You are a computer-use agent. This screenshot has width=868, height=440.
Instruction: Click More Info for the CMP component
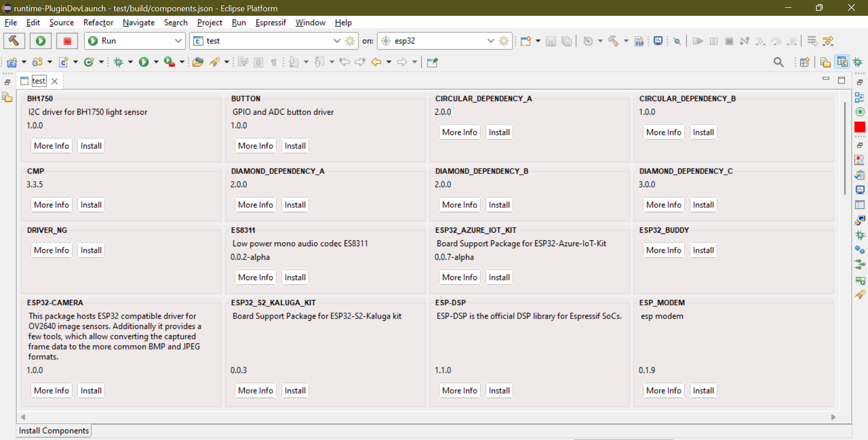(x=52, y=205)
